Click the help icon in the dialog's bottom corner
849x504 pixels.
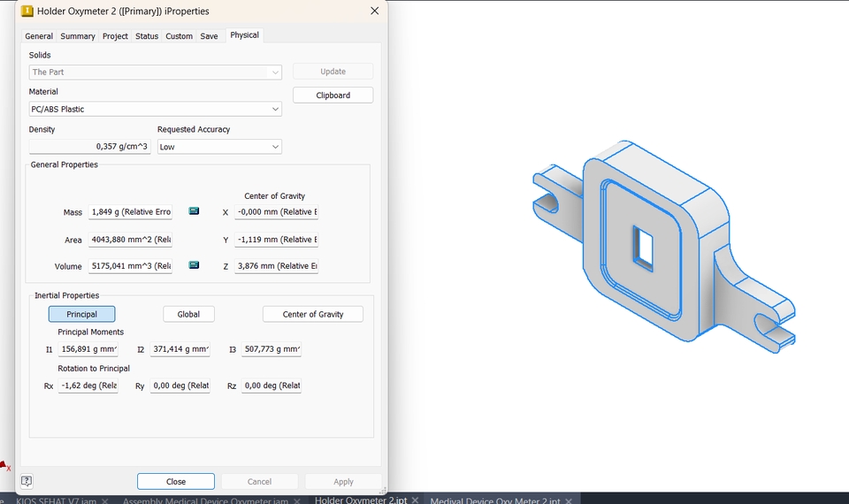(x=27, y=481)
